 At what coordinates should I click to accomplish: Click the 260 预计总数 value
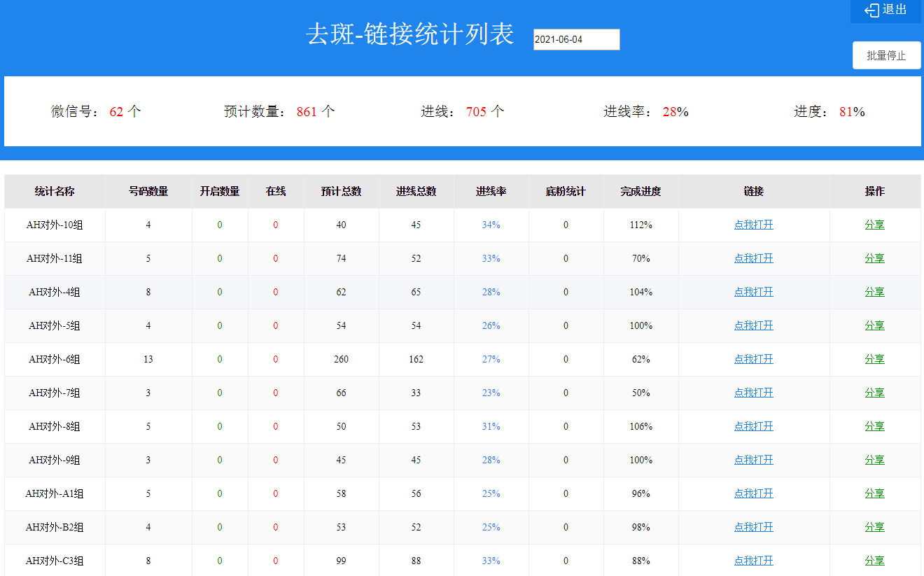coord(341,359)
